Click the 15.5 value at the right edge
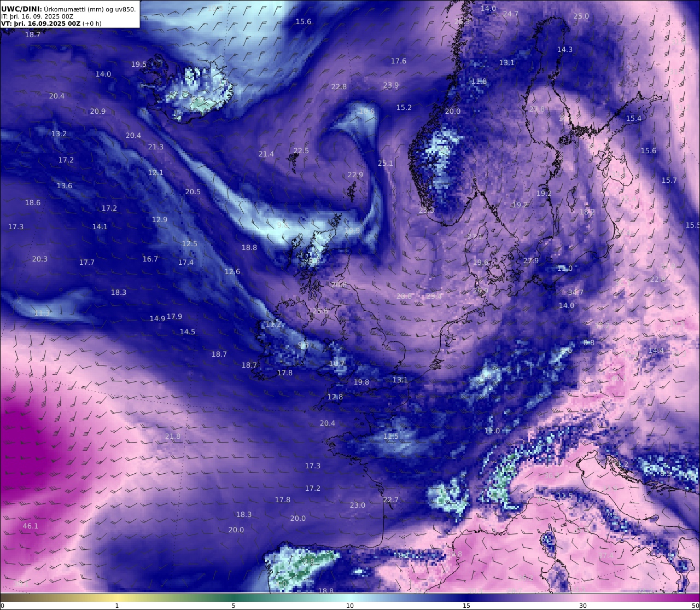Viewport: 700px width, 610px height. [x=693, y=225]
